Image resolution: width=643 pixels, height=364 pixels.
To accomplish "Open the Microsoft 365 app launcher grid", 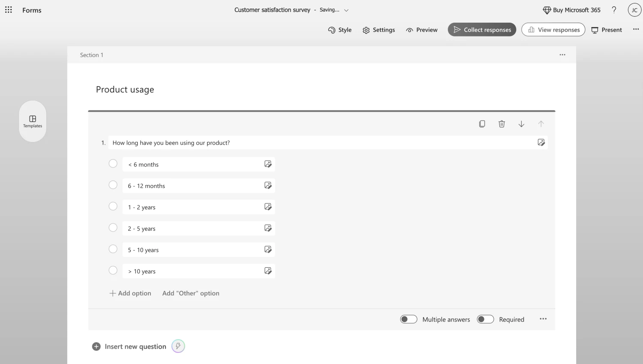I will coord(8,10).
